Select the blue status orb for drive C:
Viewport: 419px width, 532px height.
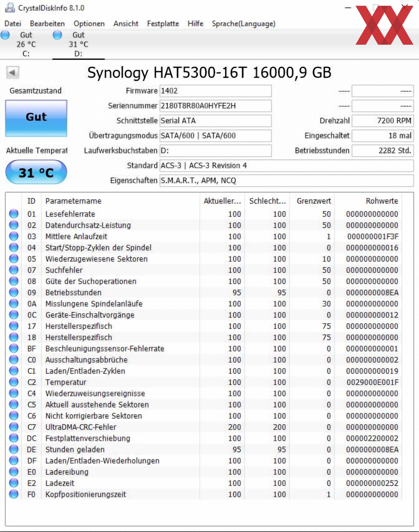pos(5,35)
